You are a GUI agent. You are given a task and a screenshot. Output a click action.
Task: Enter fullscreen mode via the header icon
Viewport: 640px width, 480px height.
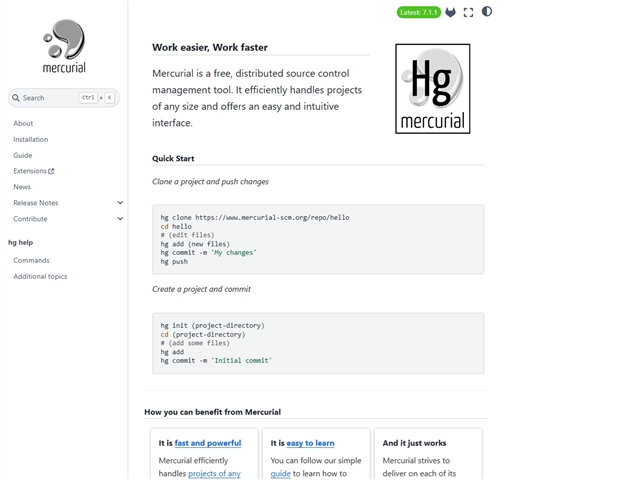click(x=468, y=12)
